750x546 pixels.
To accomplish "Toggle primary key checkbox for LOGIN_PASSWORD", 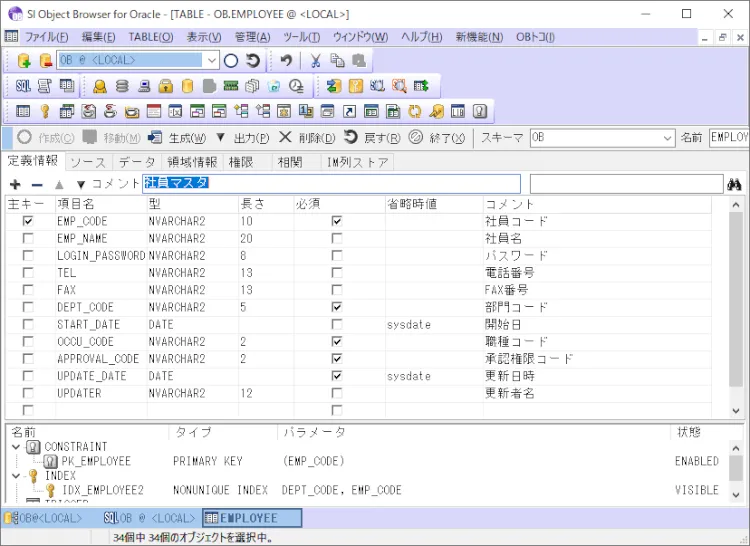I will (28, 255).
